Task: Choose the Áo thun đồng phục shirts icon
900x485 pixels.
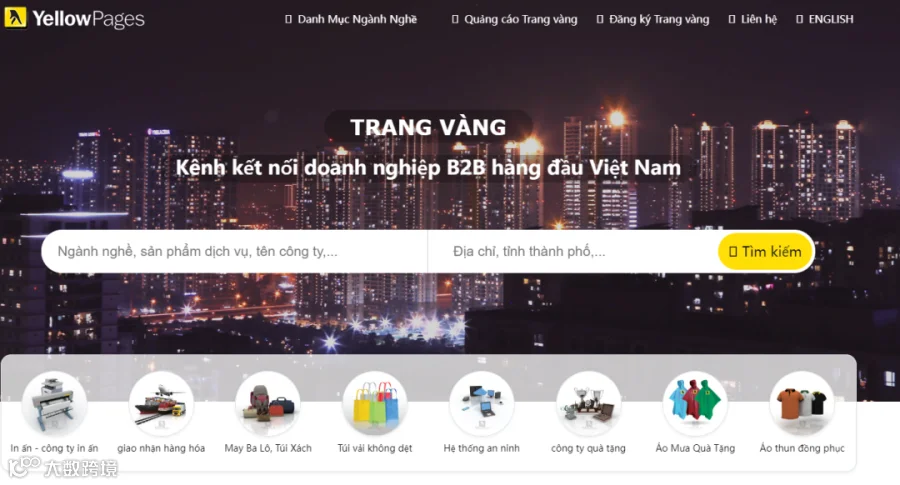Action: tap(802, 403)
